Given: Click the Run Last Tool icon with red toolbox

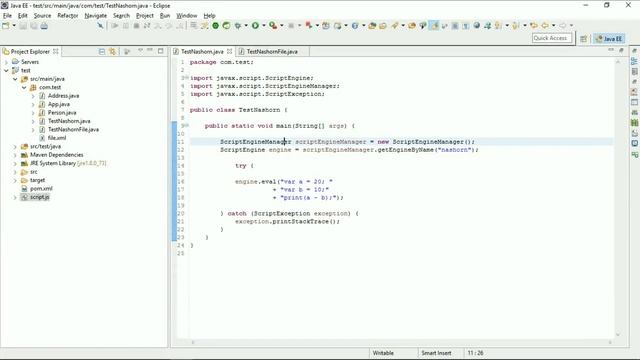Looking at the screenshot, I should point(273,26).
